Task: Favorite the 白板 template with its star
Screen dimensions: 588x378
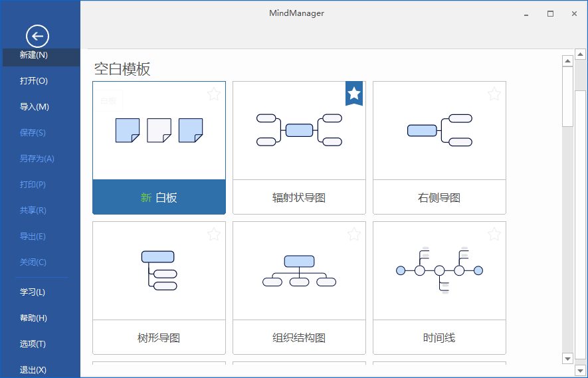Action: (x=214, y=94)
